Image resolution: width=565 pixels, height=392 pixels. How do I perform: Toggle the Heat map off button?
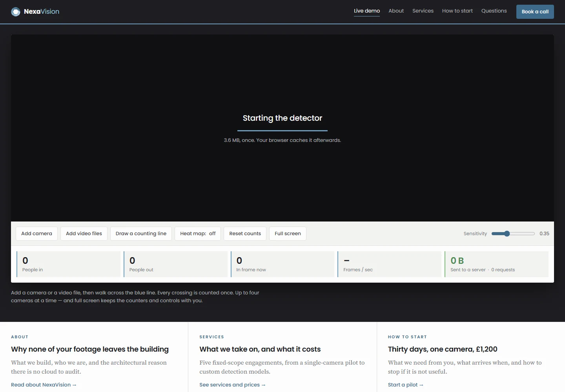(x=198, y=234)
